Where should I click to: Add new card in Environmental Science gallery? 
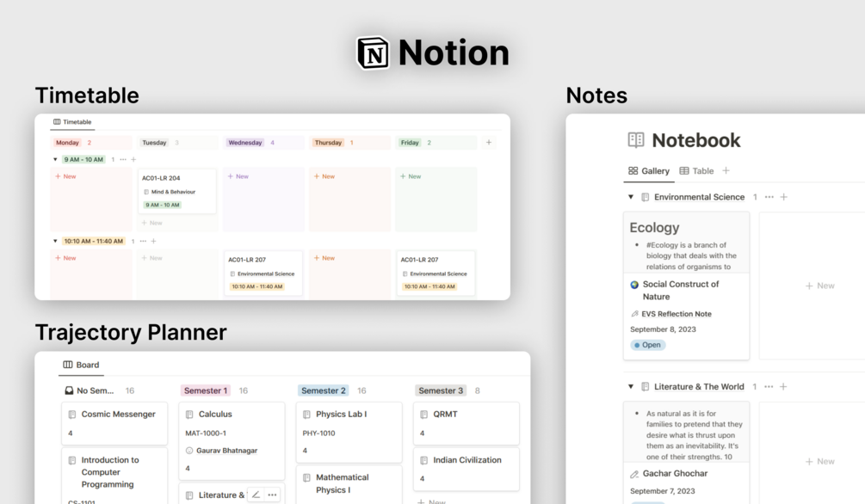pos(819,286)
